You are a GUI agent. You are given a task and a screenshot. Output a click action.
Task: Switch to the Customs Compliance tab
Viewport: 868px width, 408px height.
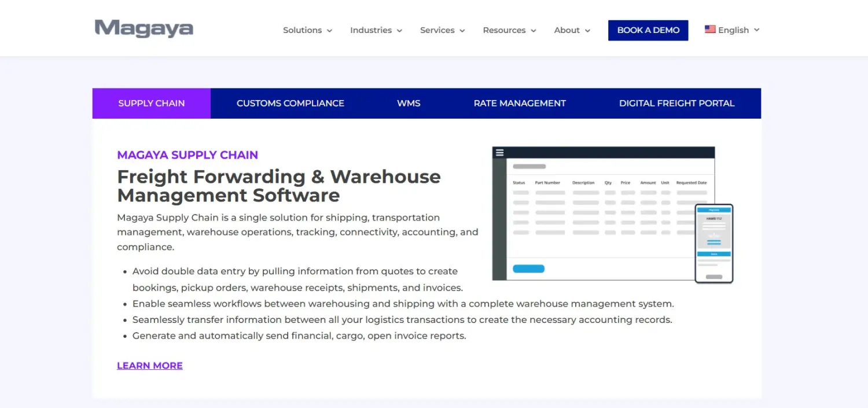click(x=290, y=103)
